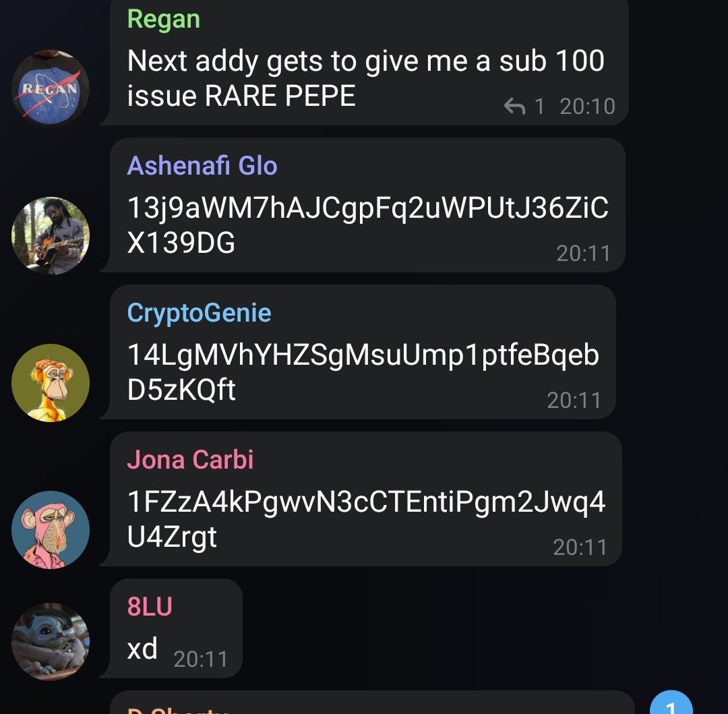The width and height of the screenshot is (728, 714).
Task: Open Ashenafi Glo's guitar player avatar
Action: 50,235
